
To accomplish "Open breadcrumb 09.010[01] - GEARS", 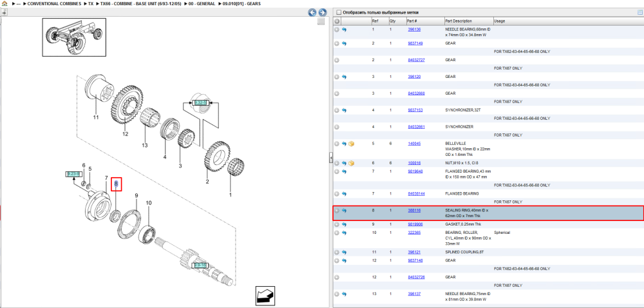I will [x=241, y=4].
